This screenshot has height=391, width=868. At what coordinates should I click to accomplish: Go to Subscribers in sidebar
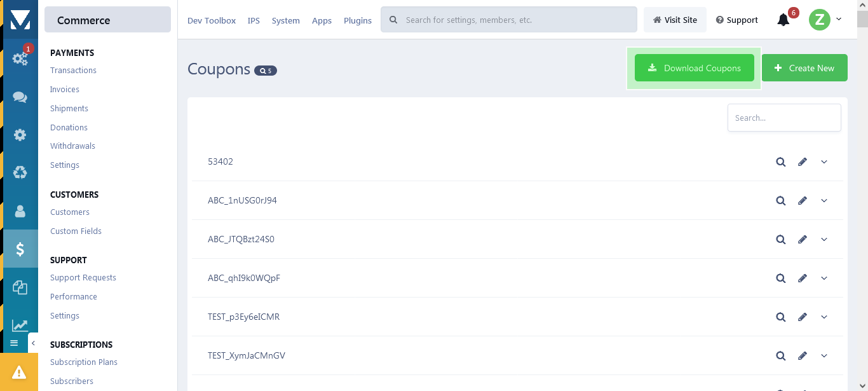[72, 381]
